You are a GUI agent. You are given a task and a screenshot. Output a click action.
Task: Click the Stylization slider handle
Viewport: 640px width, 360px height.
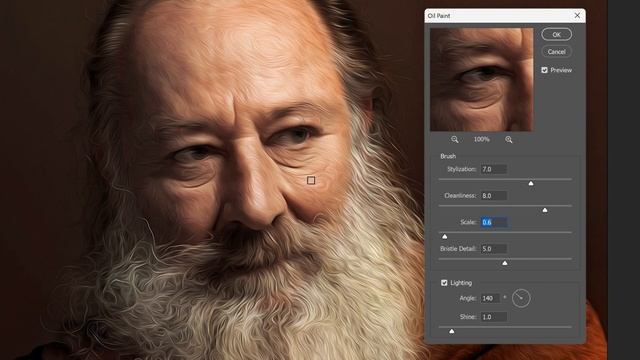coord(531,184)
